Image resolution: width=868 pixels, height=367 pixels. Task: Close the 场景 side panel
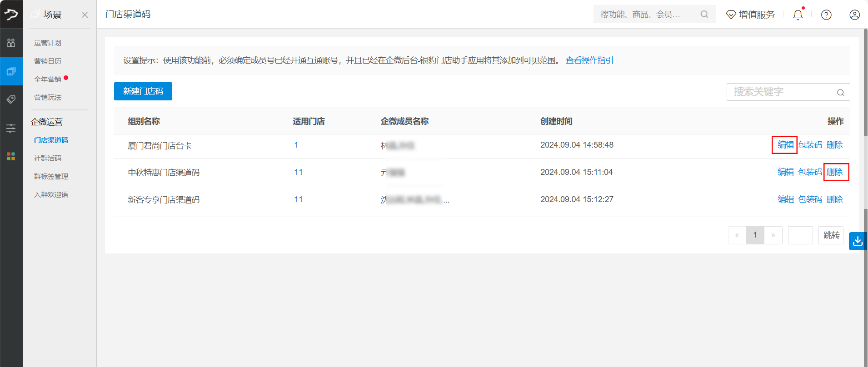click(x=85, y=15)
